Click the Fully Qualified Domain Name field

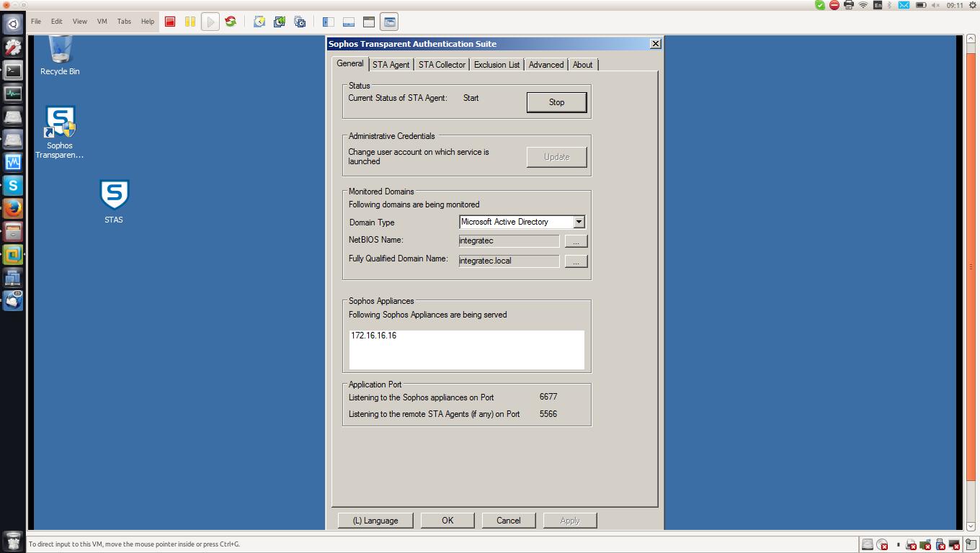point(509,261)
